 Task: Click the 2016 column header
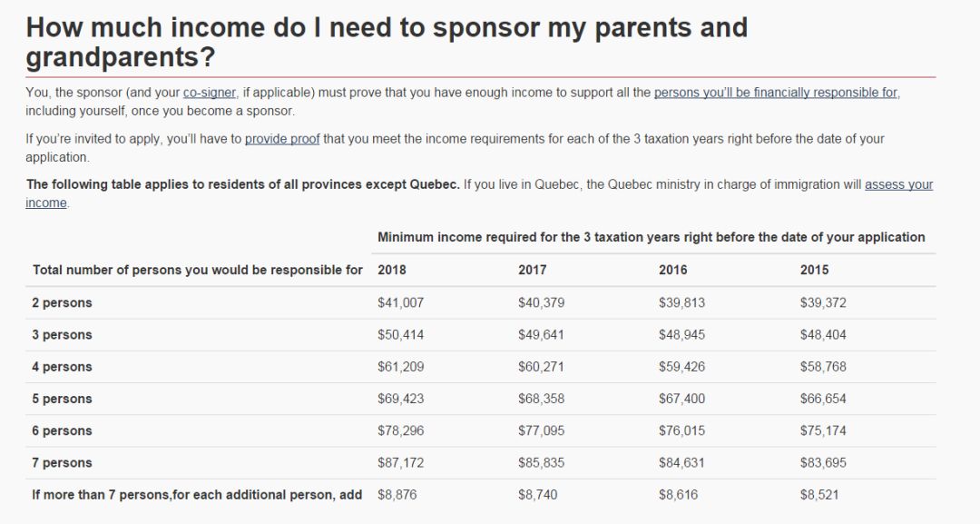coord(672,270)
